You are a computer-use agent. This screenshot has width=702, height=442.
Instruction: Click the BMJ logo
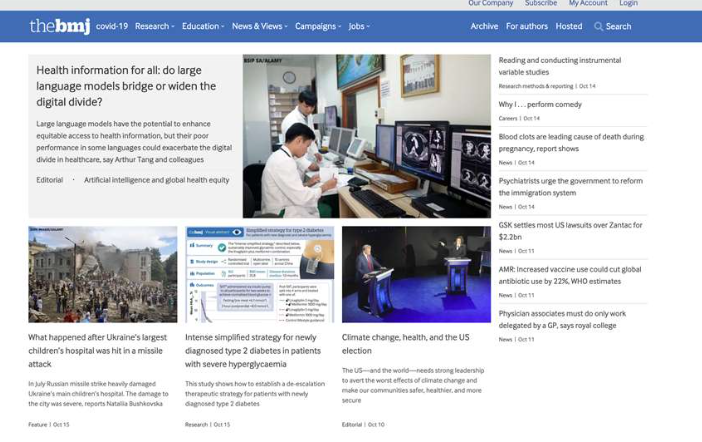point(60,26)
